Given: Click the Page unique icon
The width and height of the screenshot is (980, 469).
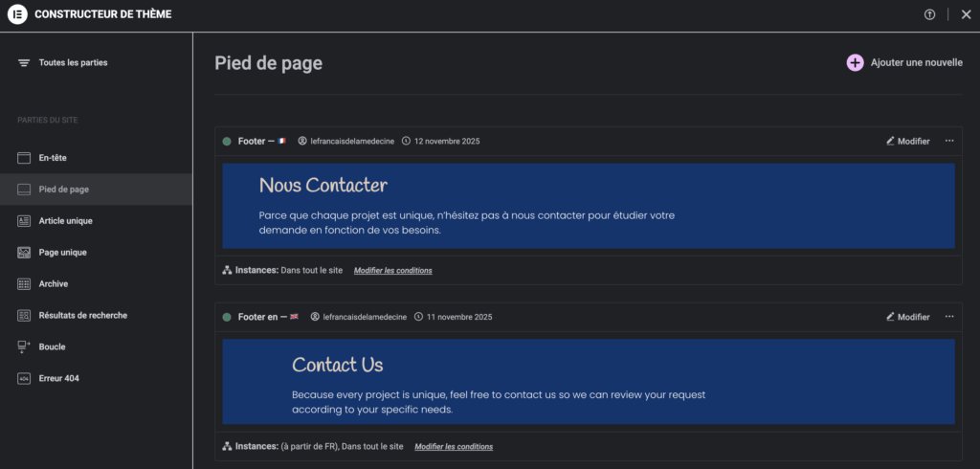Looking at the screenshot, I should coord(25,253).
